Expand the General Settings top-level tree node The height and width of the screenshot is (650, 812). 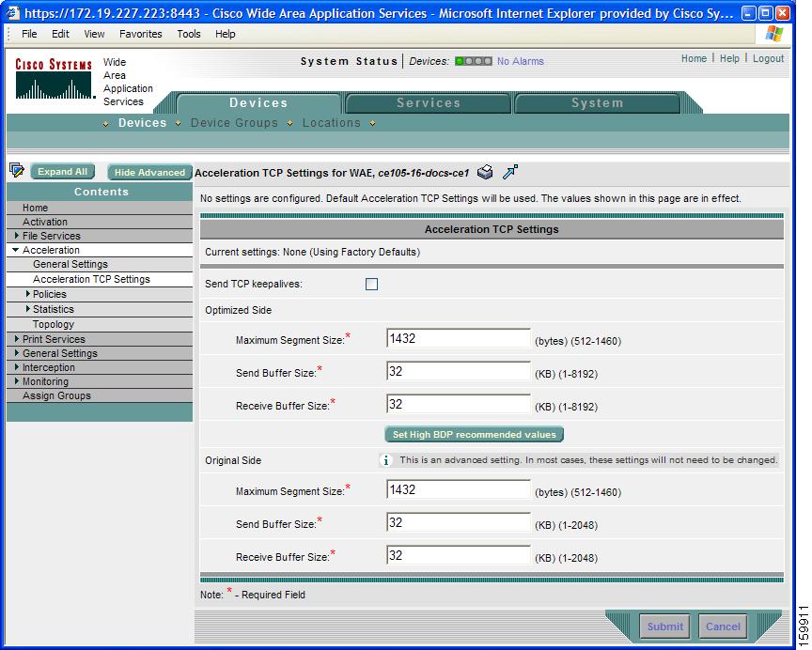click(x=17, y=353)
